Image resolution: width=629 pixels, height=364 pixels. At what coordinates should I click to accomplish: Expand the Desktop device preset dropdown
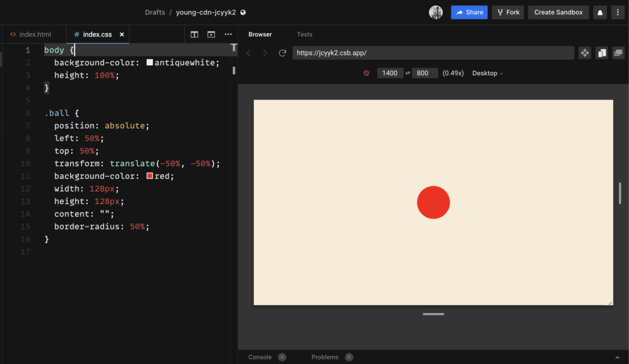(x=487, y=73)
